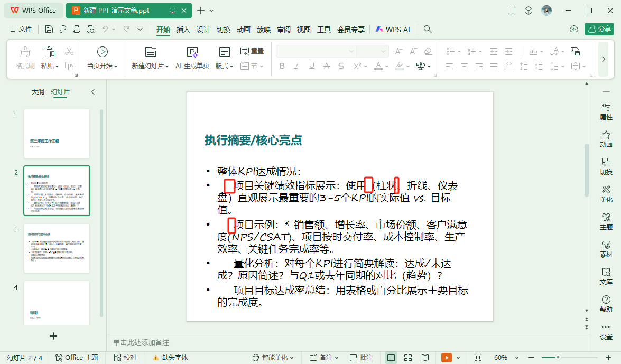The width and height of the screenshot is (621, 364).
Task: Select the format painter (格式刷) tool
Action: pyautogui.click(x=24, y=55)
